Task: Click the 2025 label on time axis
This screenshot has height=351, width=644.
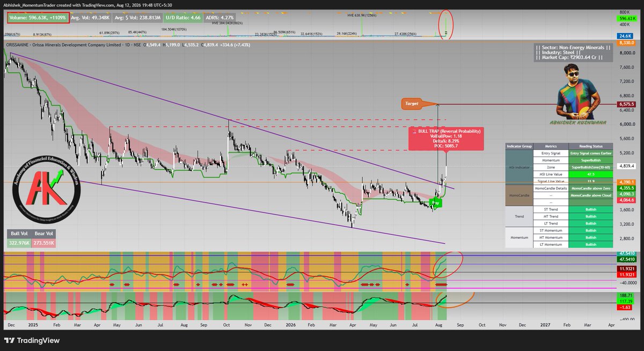Action: pyautogui.click(x=33, y=325)
